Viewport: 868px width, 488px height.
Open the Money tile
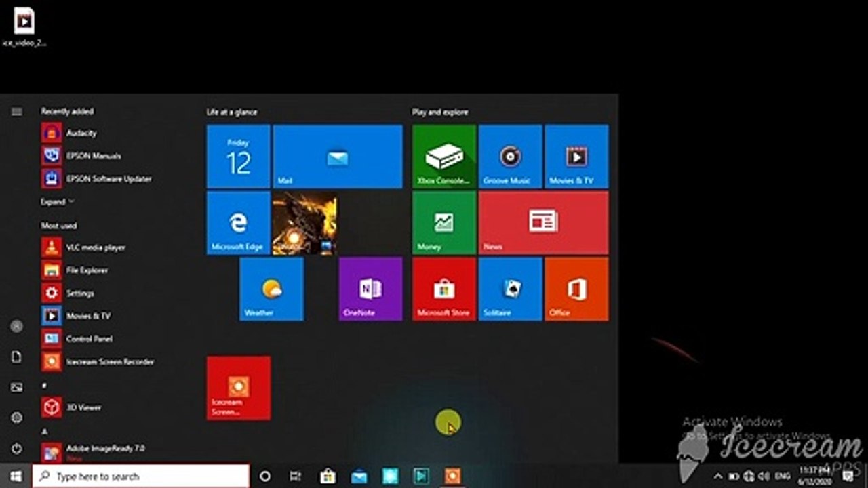click(x=444, y=223)
